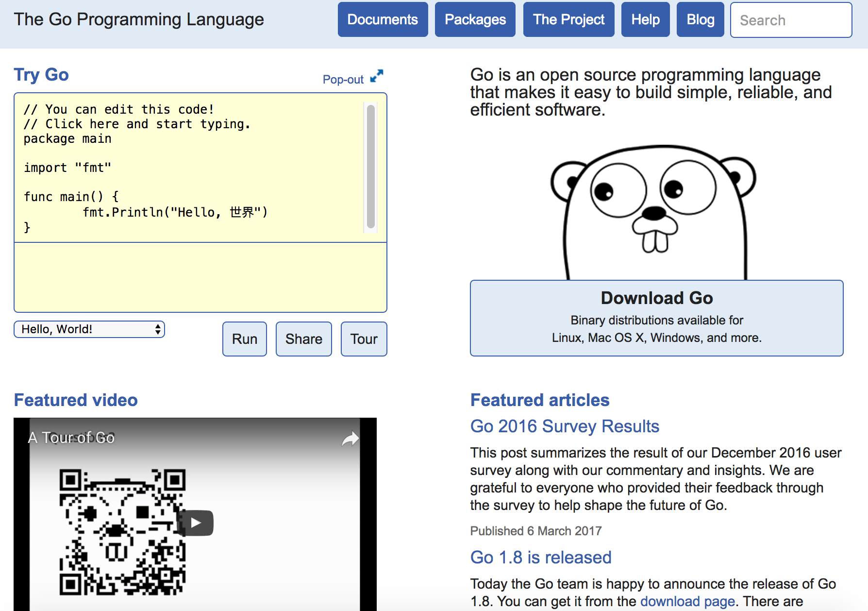This screenshot has width=868, height=611.
Task: Click The Go Programming Language title
Action: point(139,19)
